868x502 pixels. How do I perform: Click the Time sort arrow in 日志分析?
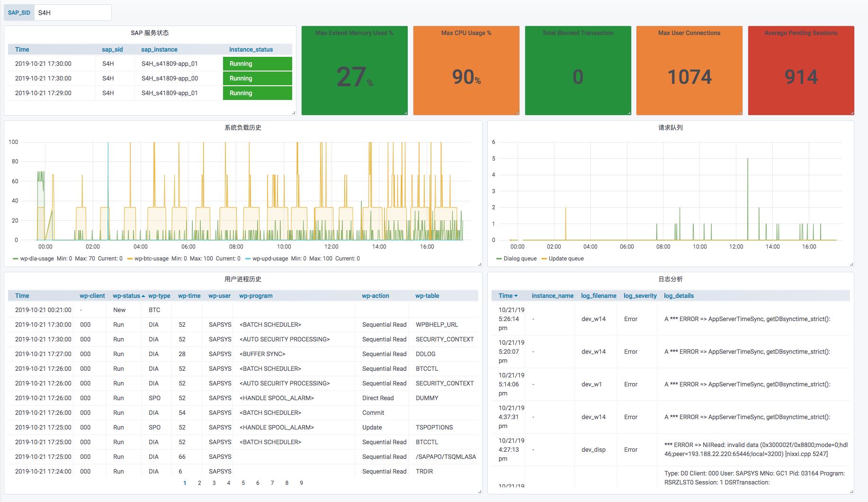tap(516, 296)
